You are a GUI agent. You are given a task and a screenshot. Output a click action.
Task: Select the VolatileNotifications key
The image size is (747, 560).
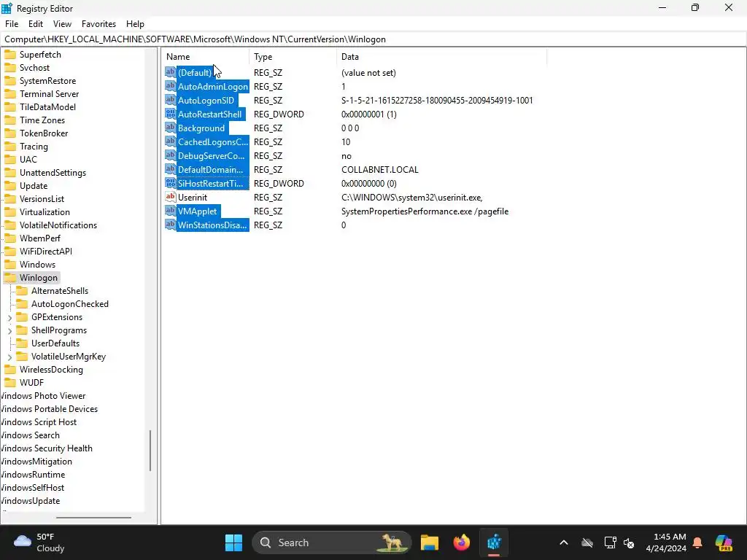pos(58,225)
